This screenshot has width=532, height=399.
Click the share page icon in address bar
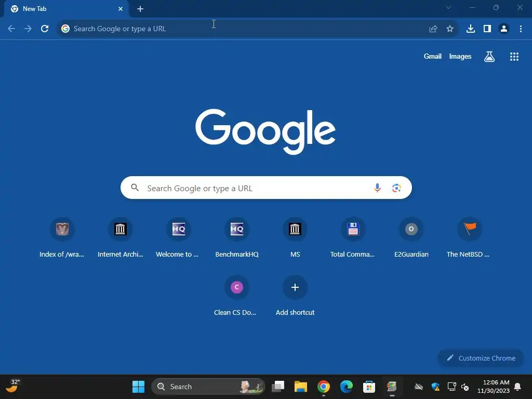tap(433, 29)
